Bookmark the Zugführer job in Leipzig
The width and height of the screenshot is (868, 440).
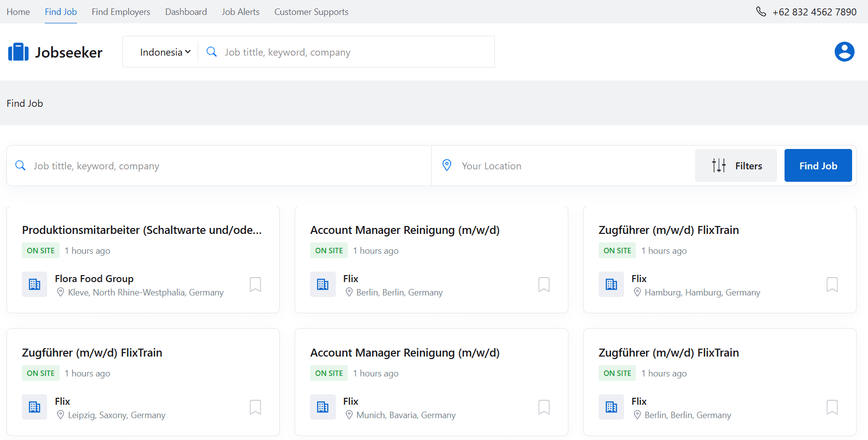point(255,407)
